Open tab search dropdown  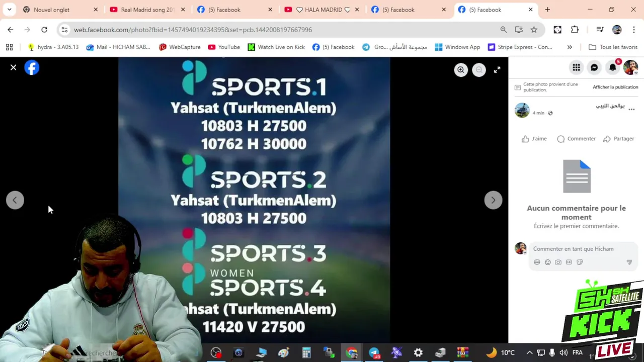(9, 10)
